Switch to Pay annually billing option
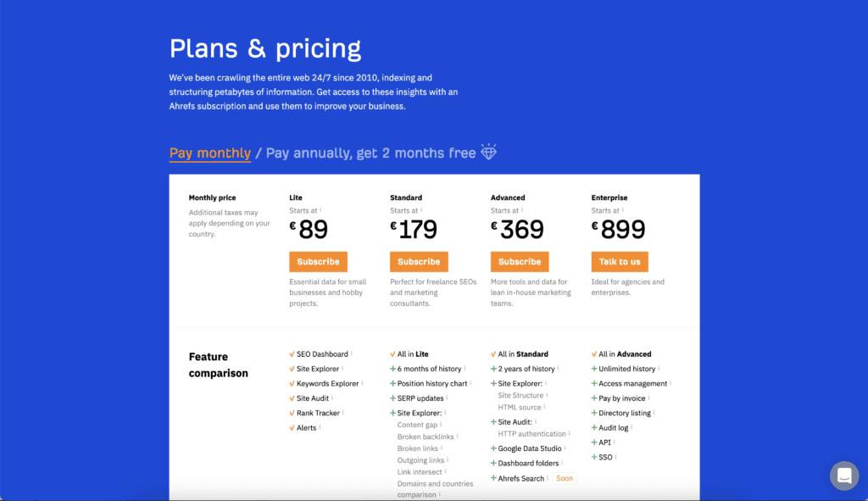Viewport: 868px width, 501px height. 370,153
